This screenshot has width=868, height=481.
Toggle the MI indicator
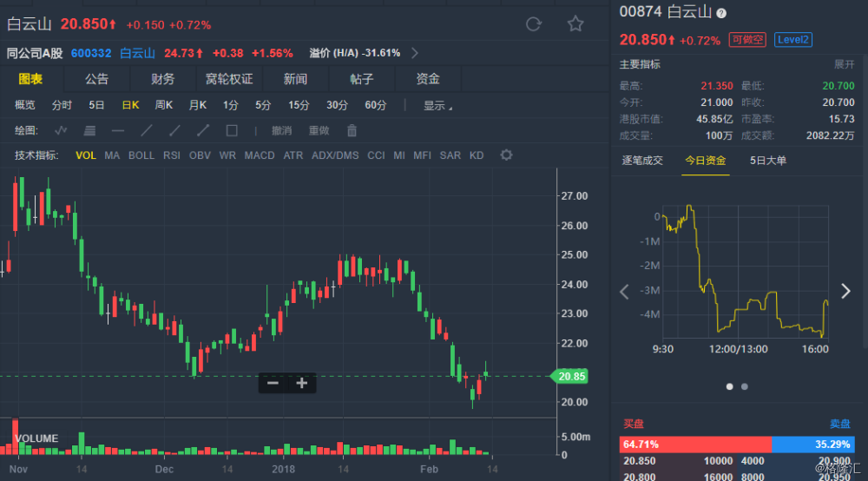(x=399, y=155)
